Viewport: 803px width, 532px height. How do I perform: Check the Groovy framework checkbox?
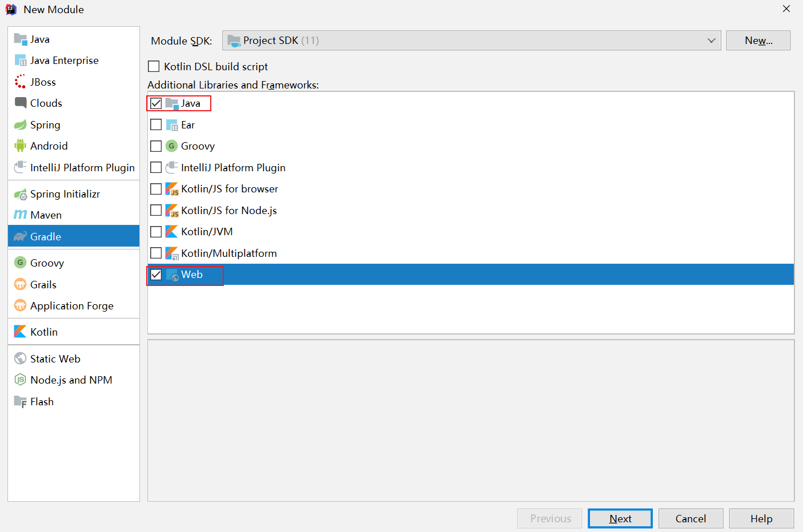pyautogui.click(x=156, y=146)
